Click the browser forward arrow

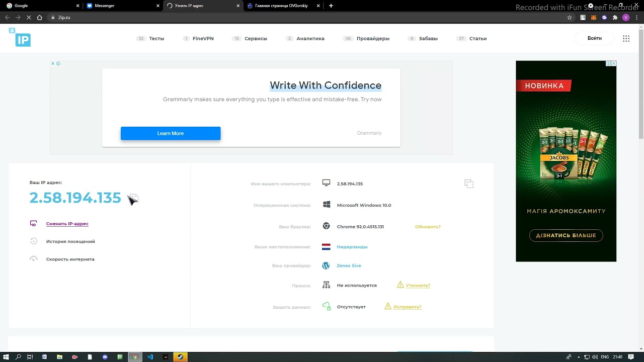coord(18,17)
